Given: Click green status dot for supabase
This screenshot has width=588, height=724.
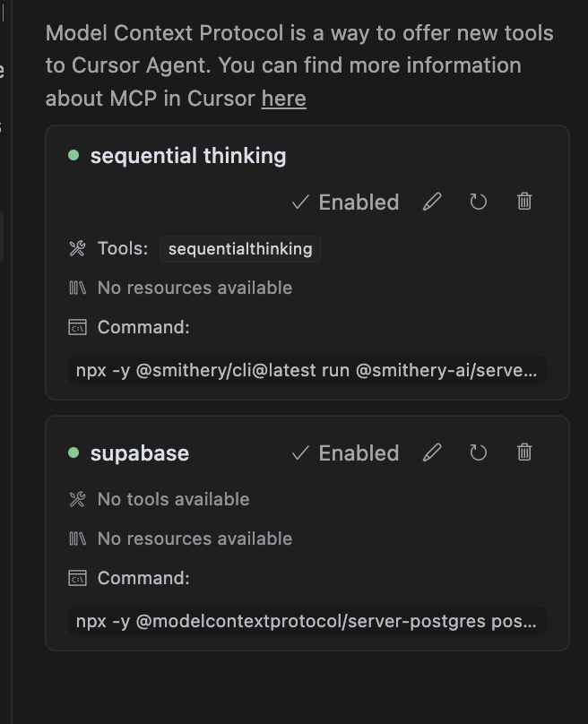Looking at the screenshot, I should point(73,452).
